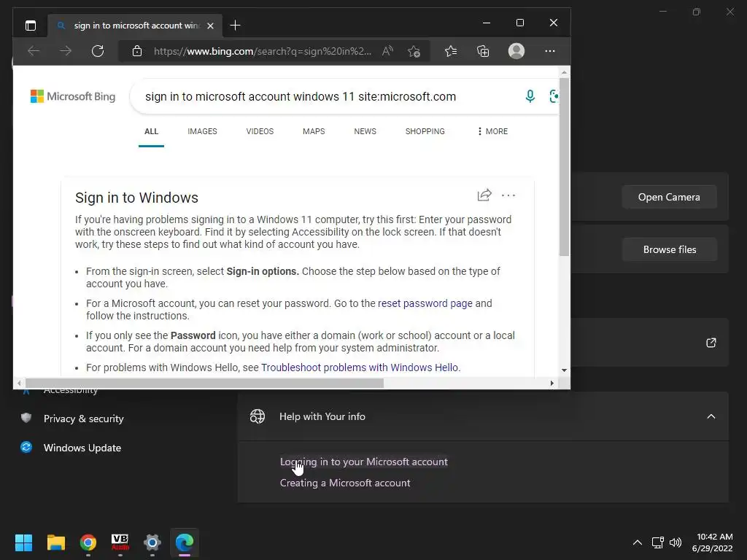View site information lock icon
The image size is (747, 560).
pos(137,51)
